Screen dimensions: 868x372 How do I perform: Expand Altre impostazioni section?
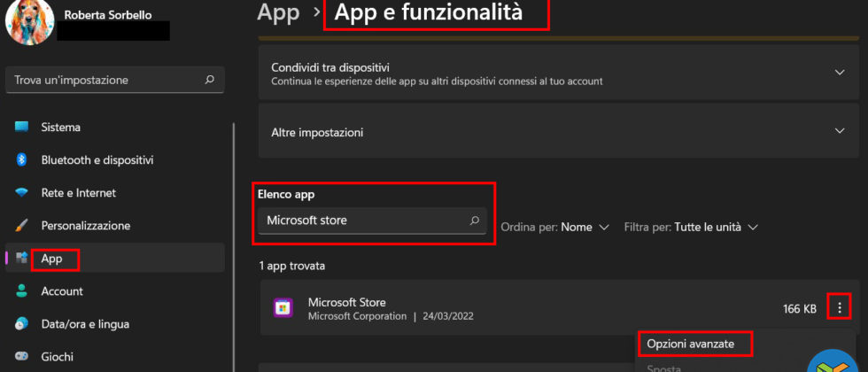coord(840,132)
